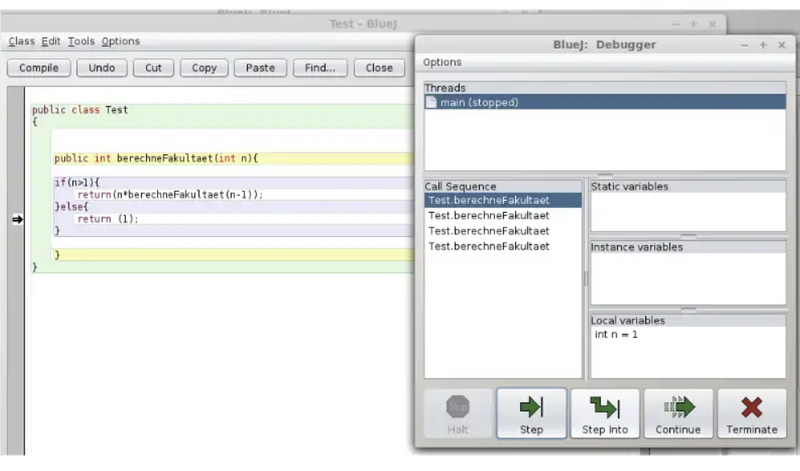Click the Step debugger button
The width and height of the screenshot is (800, 471).
(x=531, y=414)
